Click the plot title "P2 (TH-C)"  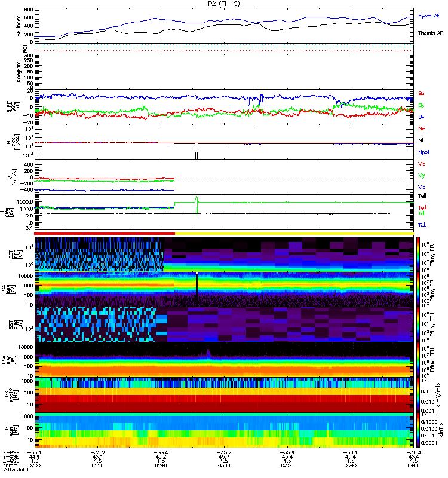pos(224,4)
